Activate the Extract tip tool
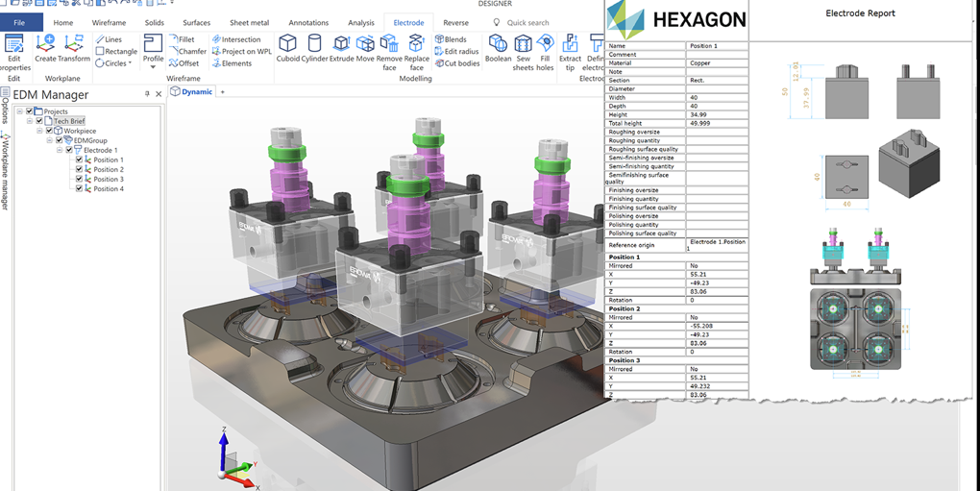The image size is (980, 491). point(570,53)
